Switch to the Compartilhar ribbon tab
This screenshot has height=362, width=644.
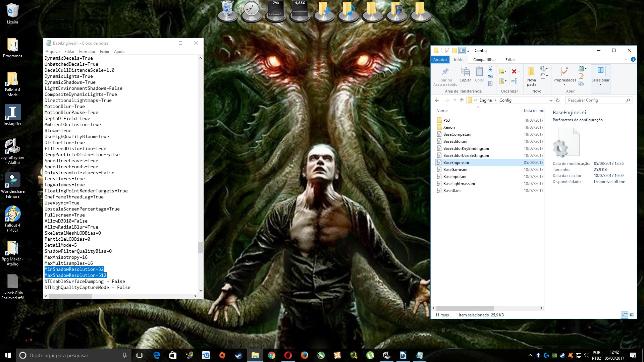484,60
